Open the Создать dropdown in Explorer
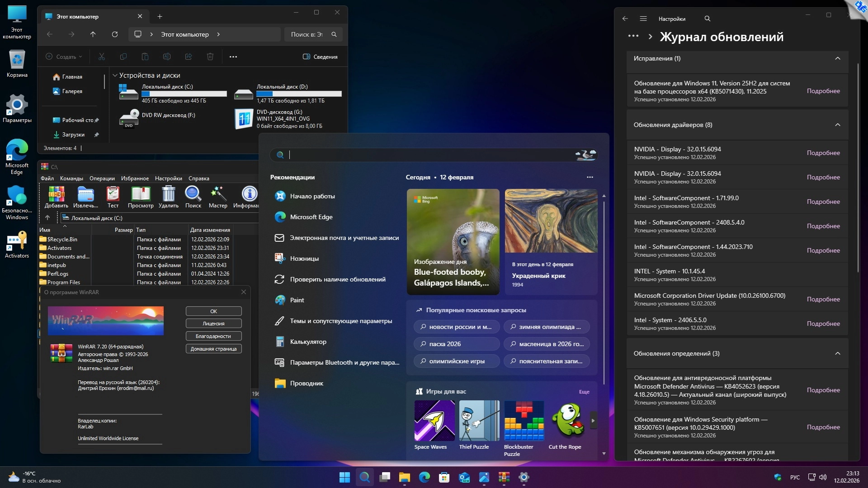 (64, 57)
